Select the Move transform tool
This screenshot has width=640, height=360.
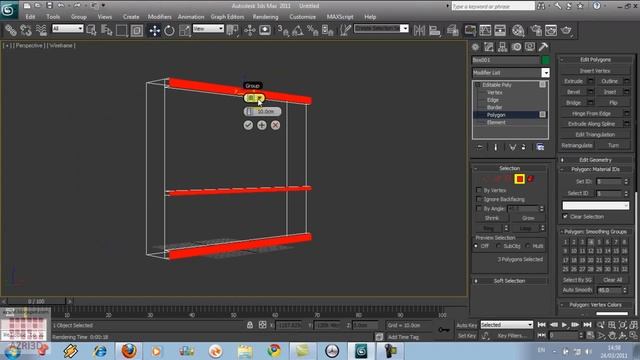tap(154, 31)
